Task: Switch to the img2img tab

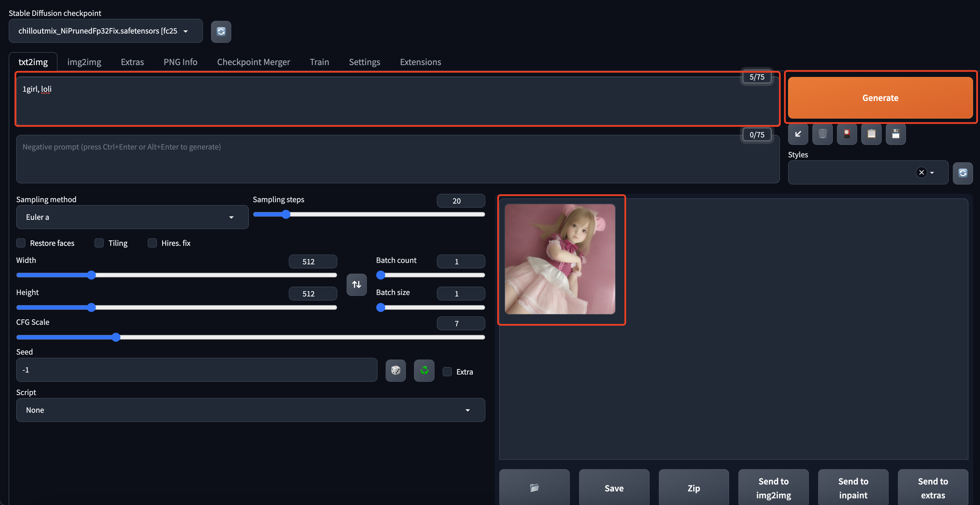Action: pyautogui.click(x=84, y=62)
